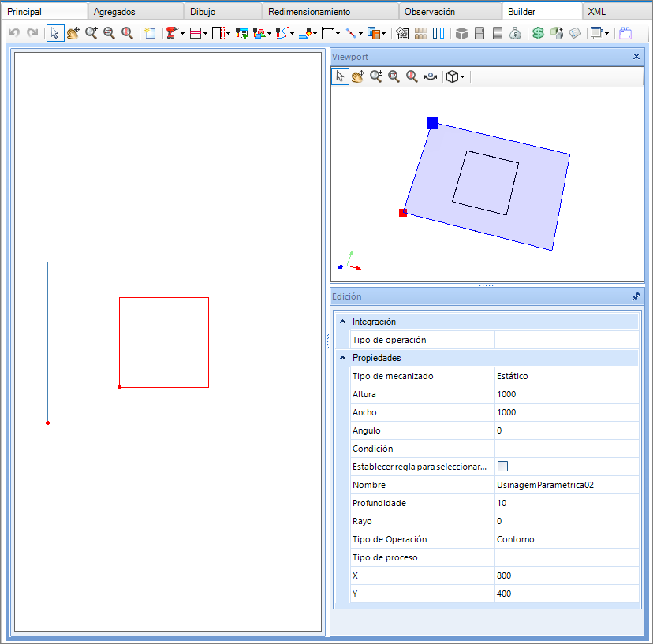Click the dimension line icon
Viewport: 653px width, 644px height.
tap(328, 33)
